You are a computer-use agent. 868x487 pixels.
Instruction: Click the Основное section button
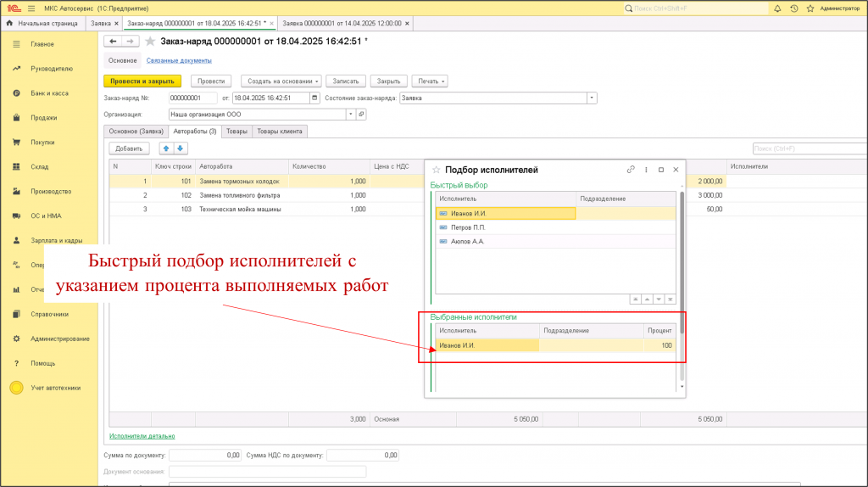click(122, 60)
